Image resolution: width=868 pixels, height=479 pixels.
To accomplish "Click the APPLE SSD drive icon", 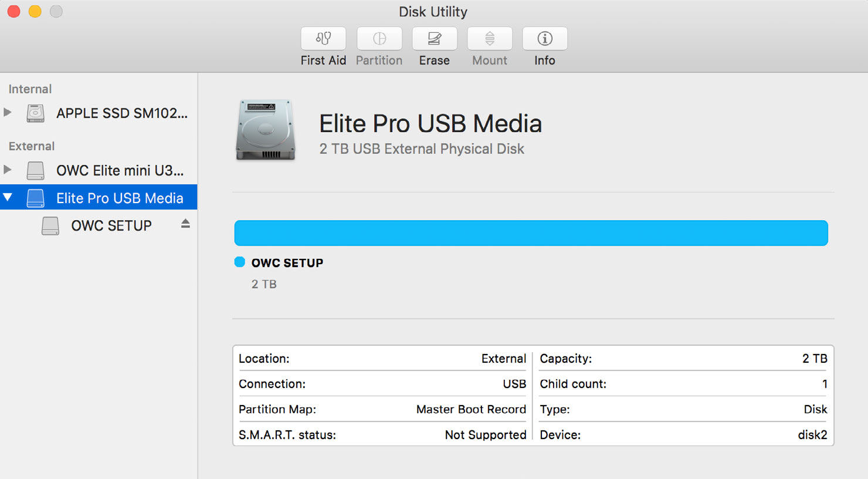I will [x=36, y=113].
